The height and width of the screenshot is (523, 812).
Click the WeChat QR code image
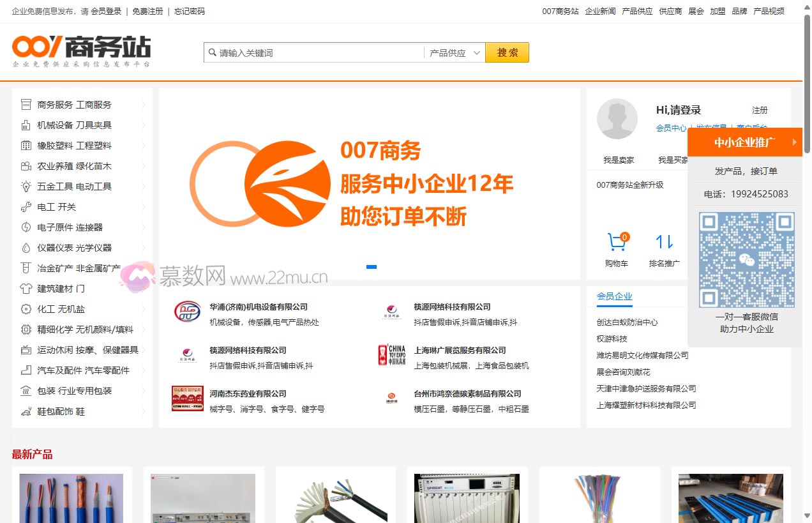pos(746,259)
